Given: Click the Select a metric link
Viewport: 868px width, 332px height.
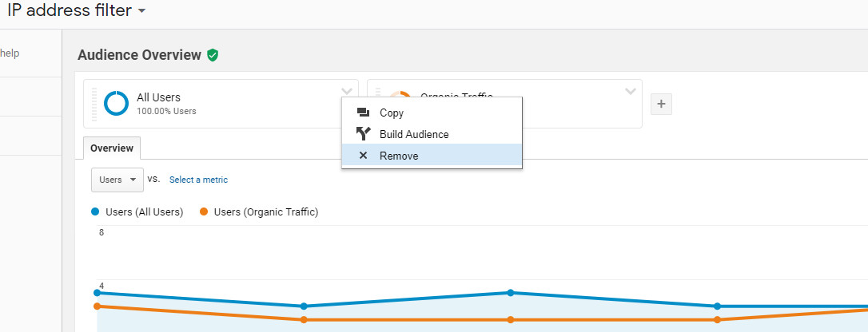Looking at the screenshot, I should [198, 180].
